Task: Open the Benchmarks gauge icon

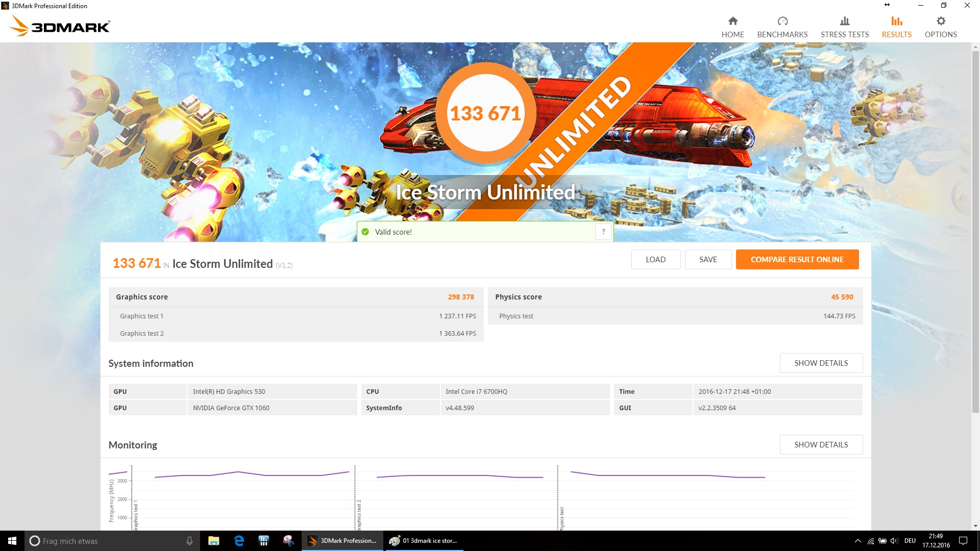Action: click(x=782, y=21)
